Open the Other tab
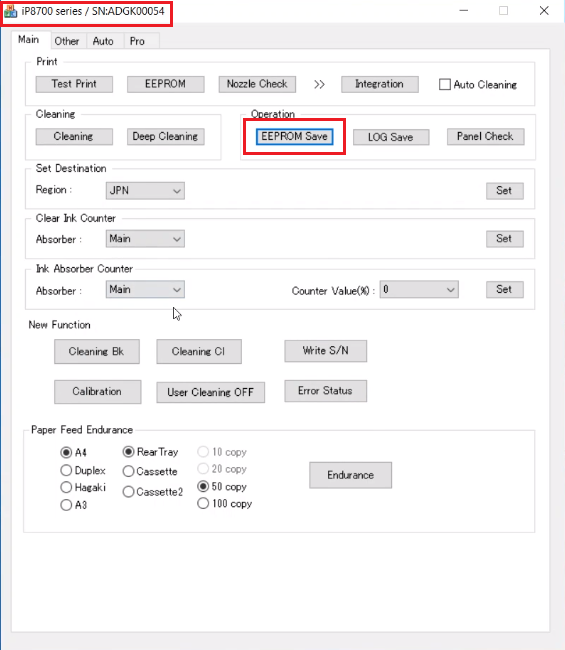Image resolution: width=565 pixels, height=650 pixels. pos(67,41)
